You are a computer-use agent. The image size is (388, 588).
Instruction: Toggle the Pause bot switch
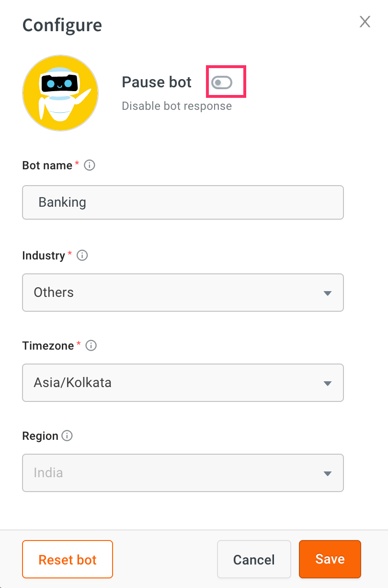[x=222, y=83]
